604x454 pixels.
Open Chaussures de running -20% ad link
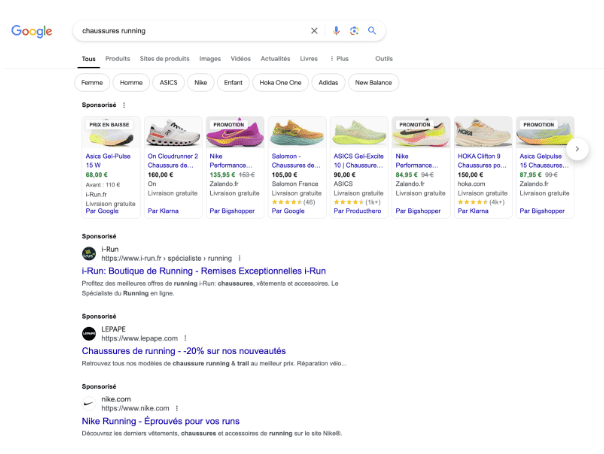(184, 351)
